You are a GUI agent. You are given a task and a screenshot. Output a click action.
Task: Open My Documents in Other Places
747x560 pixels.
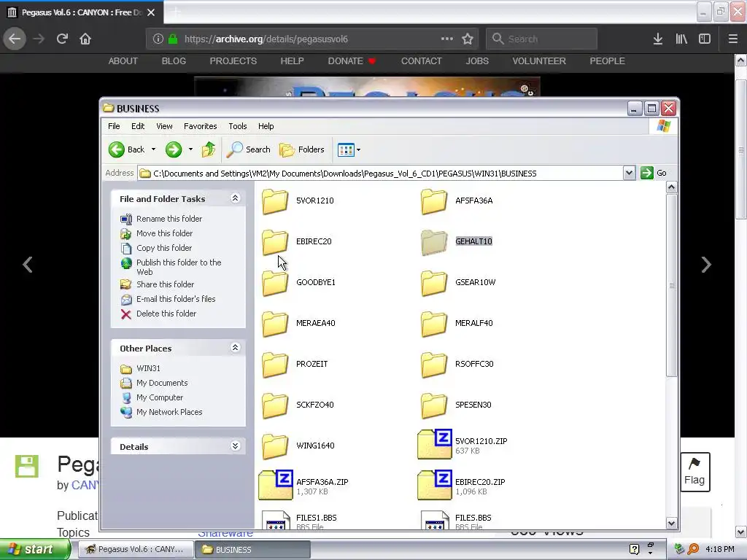(x=162, y=383)
